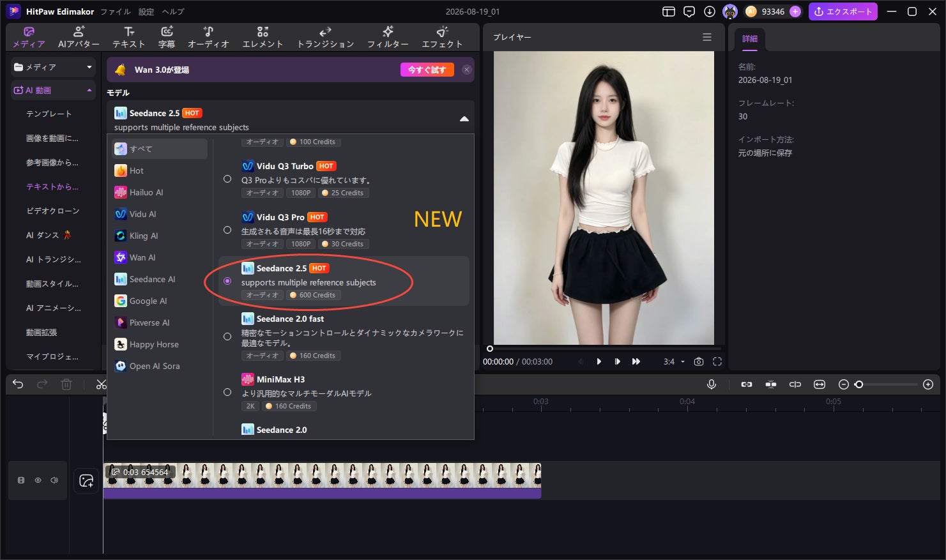Screen dimensions: 946x560
Task: Collapse the Seedance 2.5 model dropdown
Action: click(464, 119)
